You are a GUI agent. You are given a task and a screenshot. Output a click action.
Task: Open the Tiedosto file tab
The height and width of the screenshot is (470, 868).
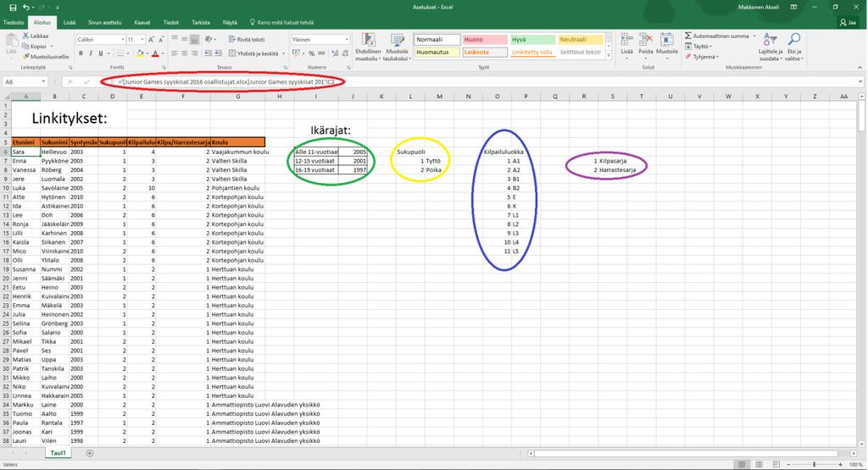(x=14, y=23)
